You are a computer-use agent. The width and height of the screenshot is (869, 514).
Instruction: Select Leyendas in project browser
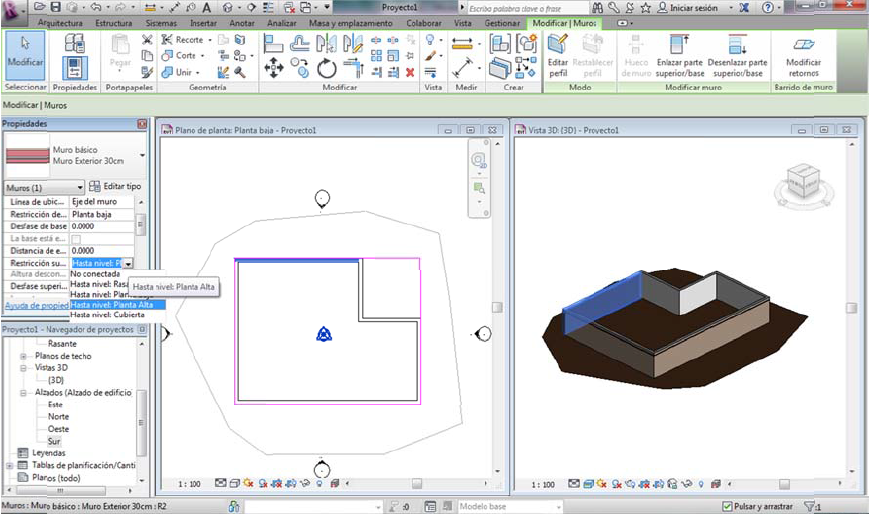click(49, 453)
